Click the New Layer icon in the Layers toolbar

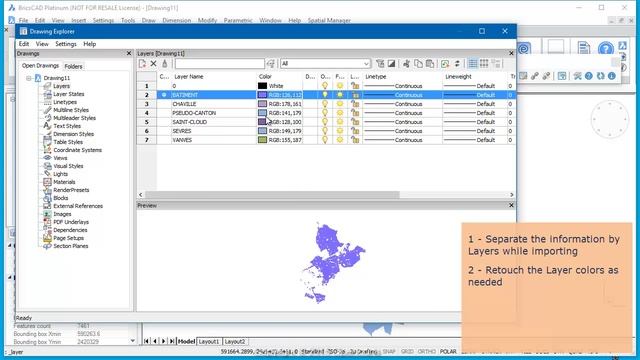(142, 64)
